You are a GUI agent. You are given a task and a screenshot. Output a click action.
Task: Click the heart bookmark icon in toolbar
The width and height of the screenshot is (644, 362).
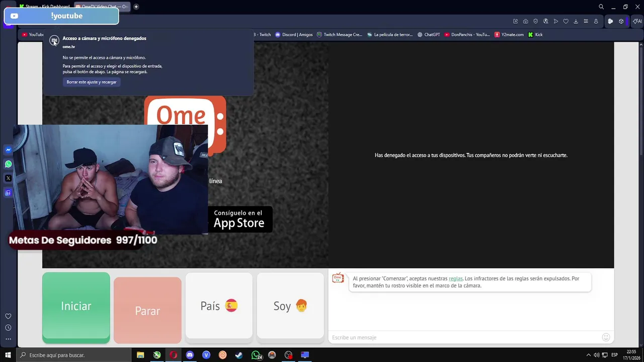pyautogui.click(x=566, y=21)
